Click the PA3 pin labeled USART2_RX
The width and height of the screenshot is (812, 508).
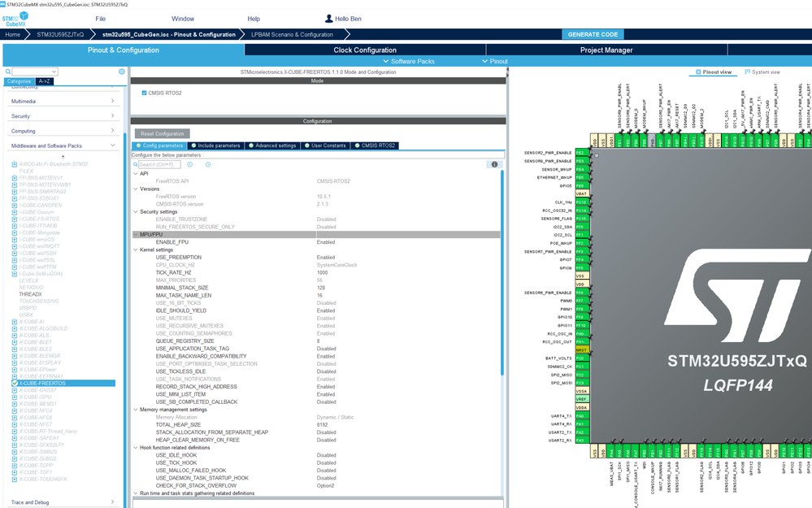pos(582,441)
